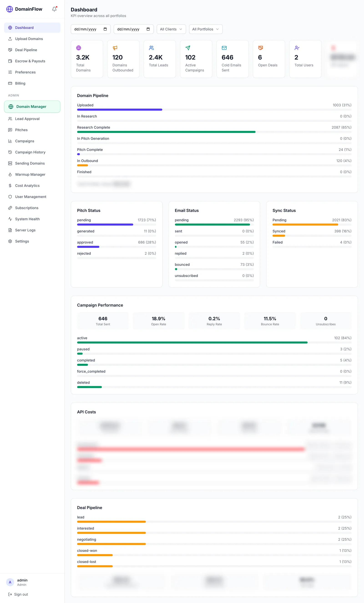This screenshot has height=603, width=364.
Task: Click the Lead Approval people icon
Action: tap(10, 119)
